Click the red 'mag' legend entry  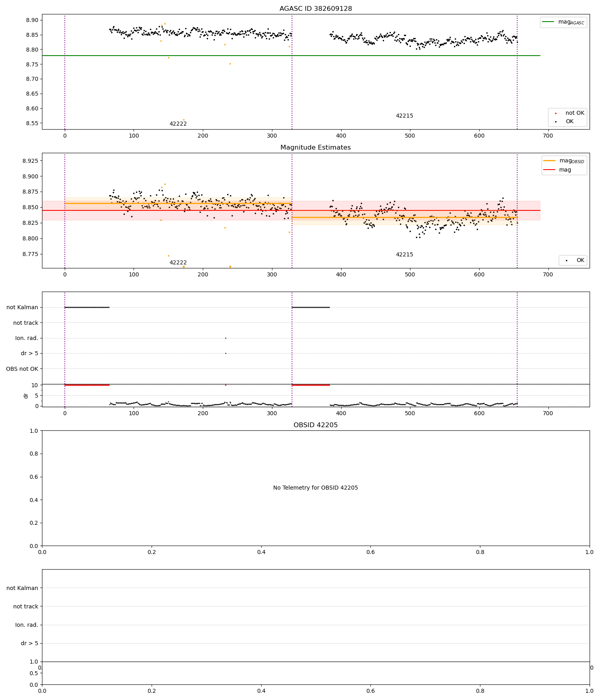click(x=557, y=170)
